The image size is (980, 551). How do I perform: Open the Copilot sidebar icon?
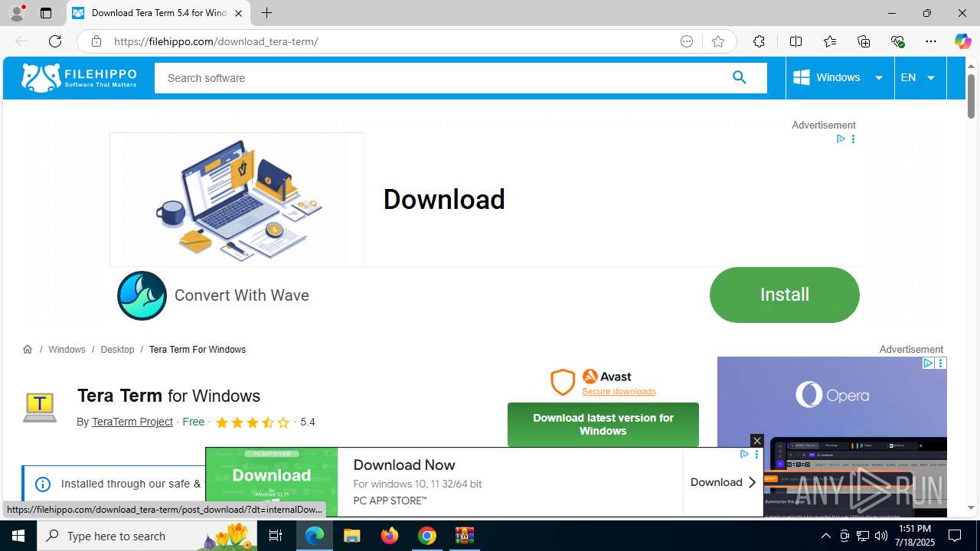point(962,41)
